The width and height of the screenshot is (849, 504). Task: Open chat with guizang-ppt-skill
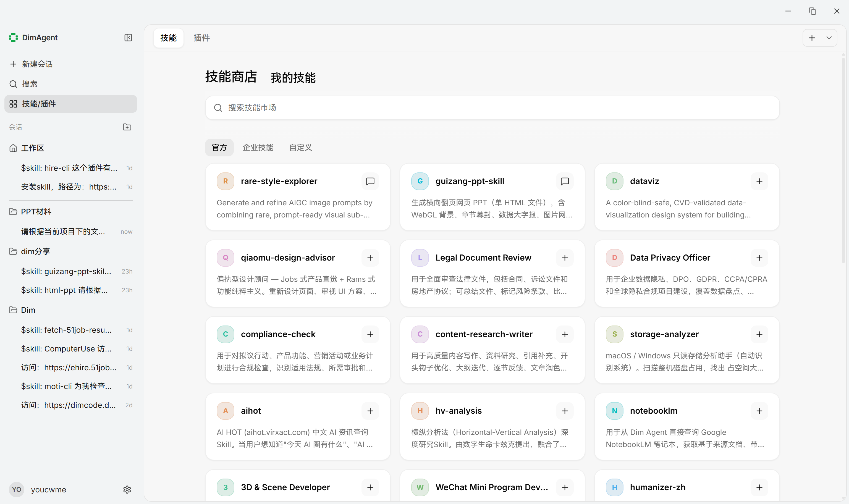coord(565,181)
